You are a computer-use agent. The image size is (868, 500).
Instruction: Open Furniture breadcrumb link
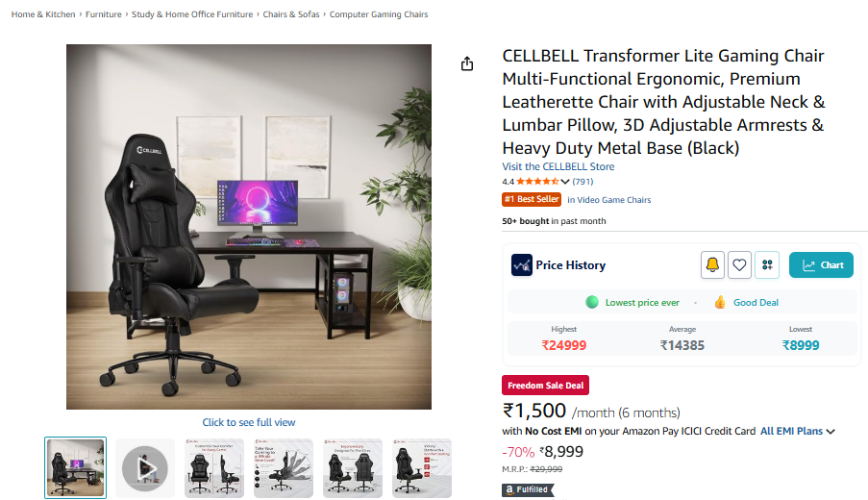(104, 14)
